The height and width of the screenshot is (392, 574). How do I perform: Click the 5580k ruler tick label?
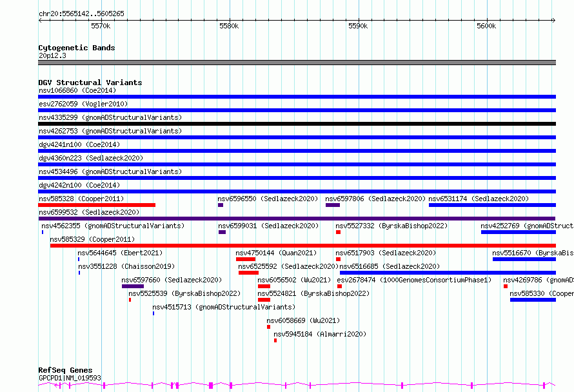click(229, 26)
